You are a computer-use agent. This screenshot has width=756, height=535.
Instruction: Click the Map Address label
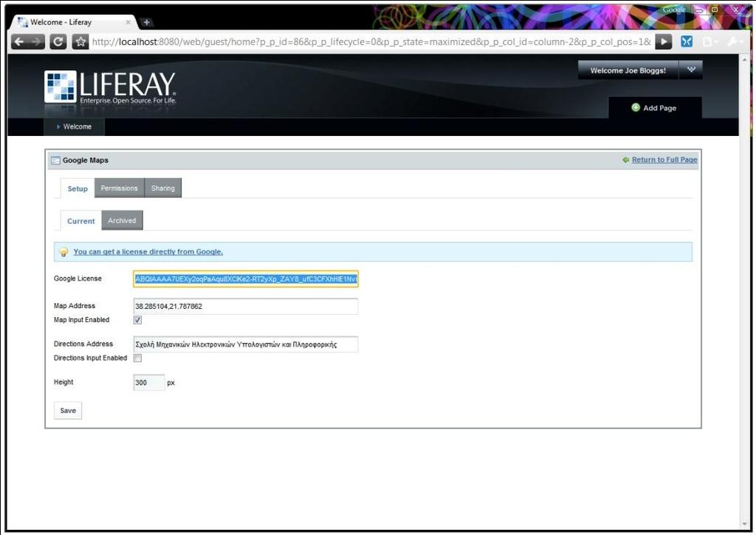[75, 306]
